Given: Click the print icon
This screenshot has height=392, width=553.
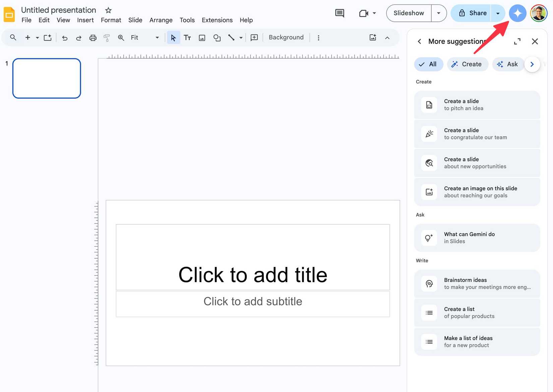Looking at the screenshot, I should (x=93, y=38).
